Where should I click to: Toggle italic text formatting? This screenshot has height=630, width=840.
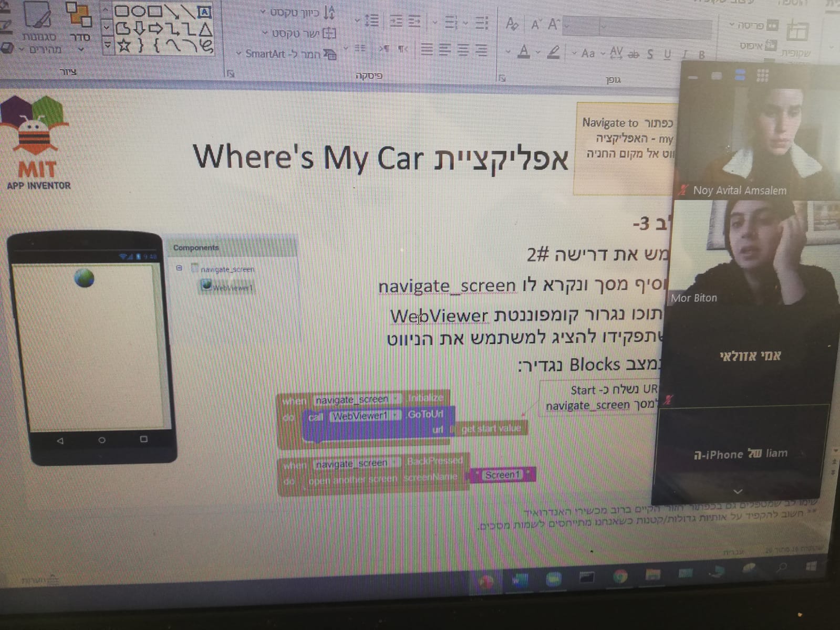685,54
